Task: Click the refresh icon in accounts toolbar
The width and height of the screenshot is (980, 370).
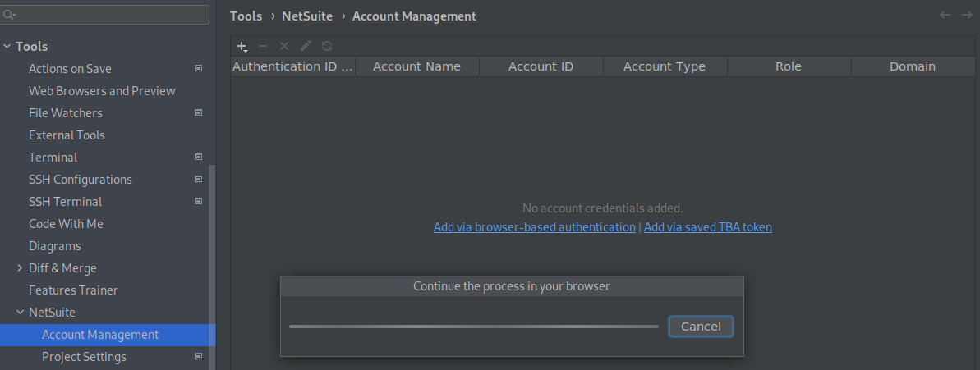Action: (327, 46)
